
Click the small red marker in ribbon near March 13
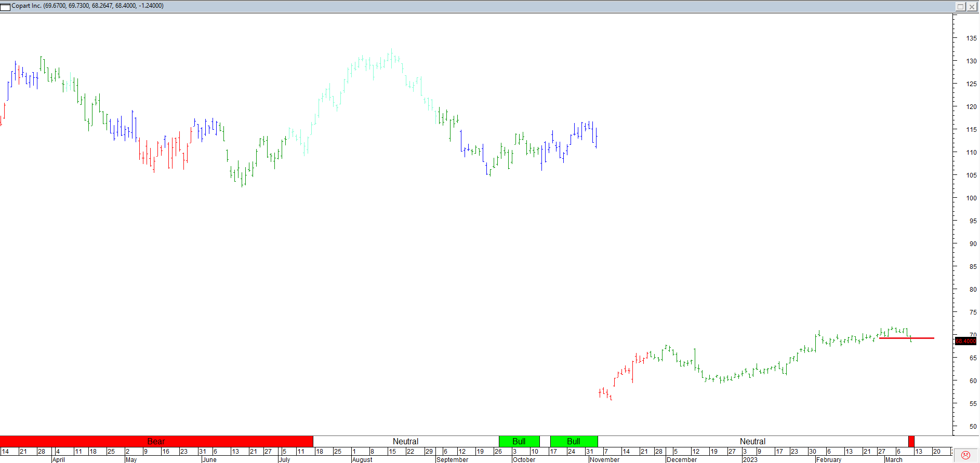click(911, 441)
